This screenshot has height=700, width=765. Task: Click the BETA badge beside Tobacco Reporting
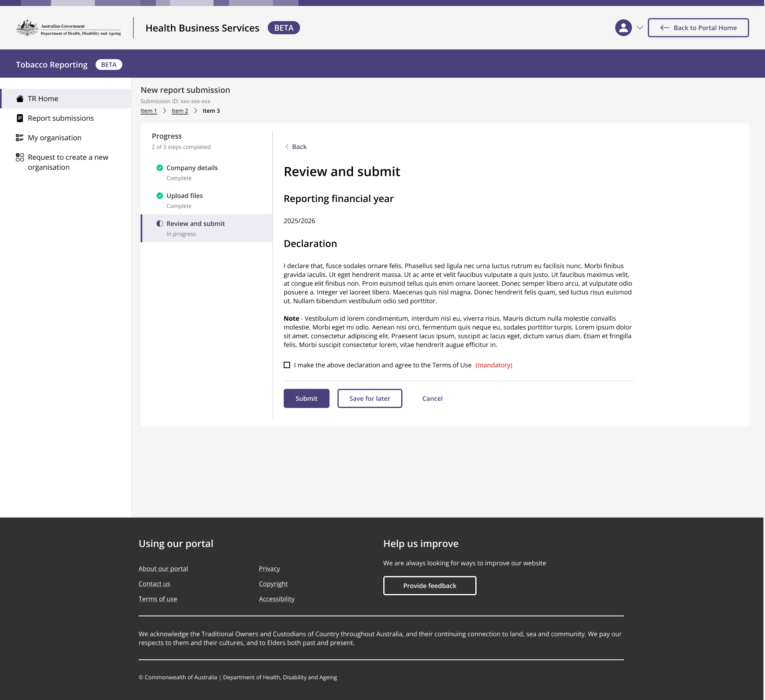[x=109, y=65]
